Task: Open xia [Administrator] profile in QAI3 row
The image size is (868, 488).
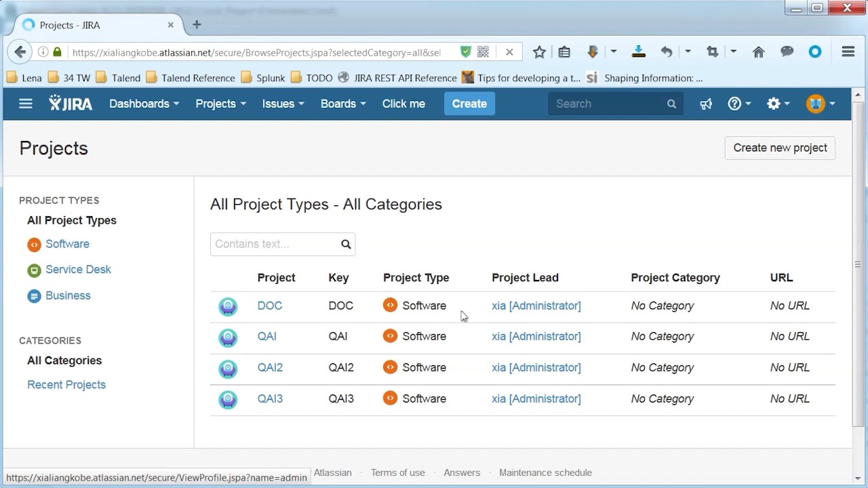Action: pos(536,399)
